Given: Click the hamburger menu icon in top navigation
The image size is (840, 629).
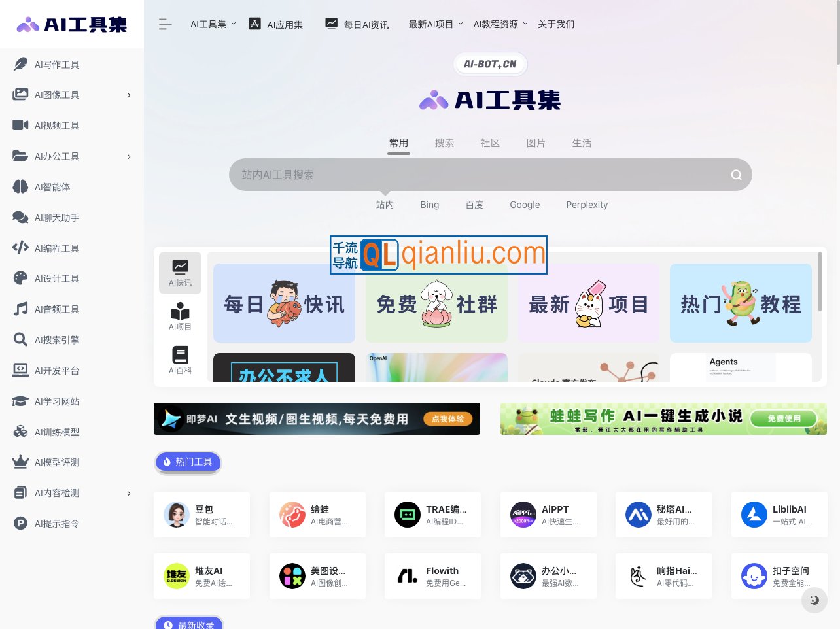Looking at the screenshot, I should [x=165, y=24].
